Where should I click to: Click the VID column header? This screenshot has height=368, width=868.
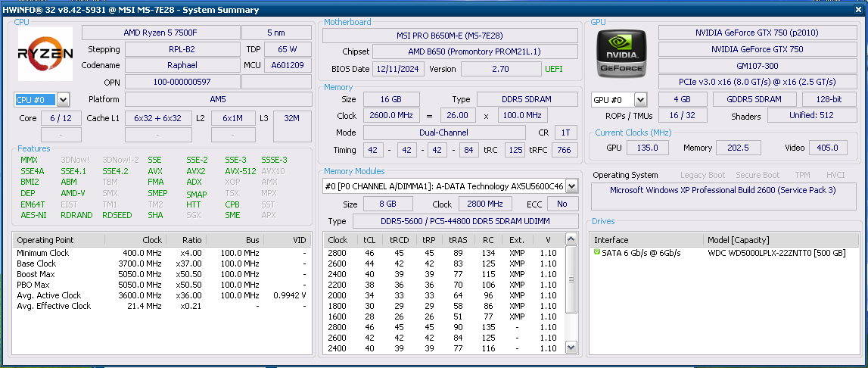(x=288, y=240)
